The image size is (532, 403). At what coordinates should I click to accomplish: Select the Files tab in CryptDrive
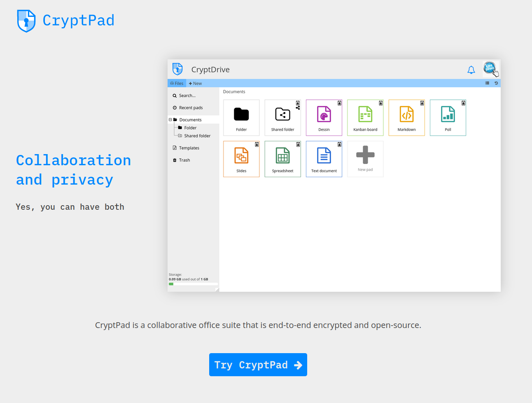[177, 83]
